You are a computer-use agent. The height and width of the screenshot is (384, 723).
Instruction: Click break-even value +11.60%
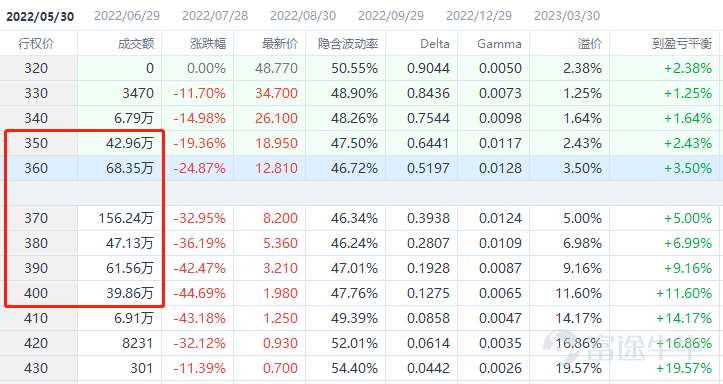pos(684,293)
